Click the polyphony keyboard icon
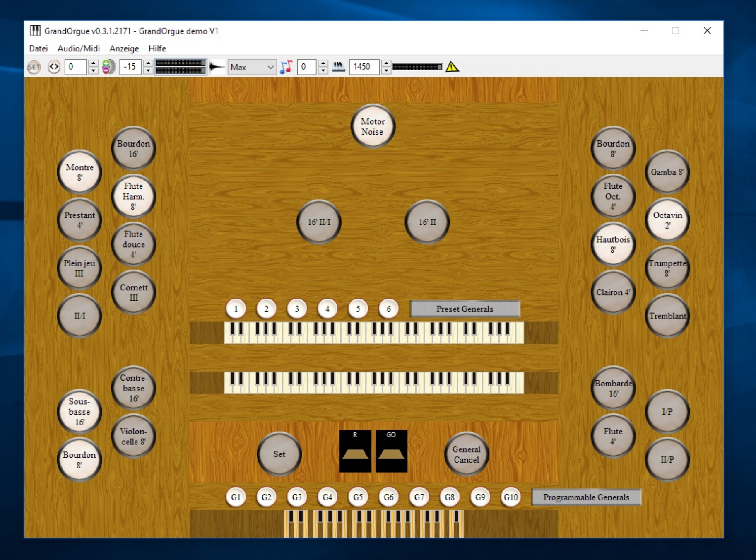756x560 pixels. pos(338,67)
